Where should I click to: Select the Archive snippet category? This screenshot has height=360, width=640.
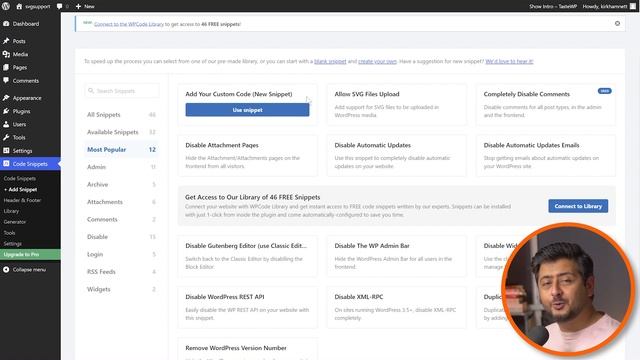pos(121,184)
